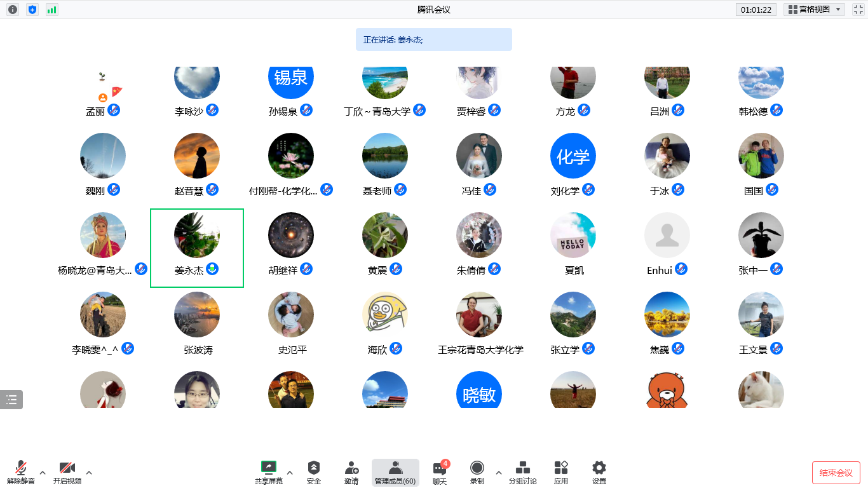The width and height of the screenshot is (868, 488).
Task: Open 管理成员(60) member list
Action: pos(395,473)
